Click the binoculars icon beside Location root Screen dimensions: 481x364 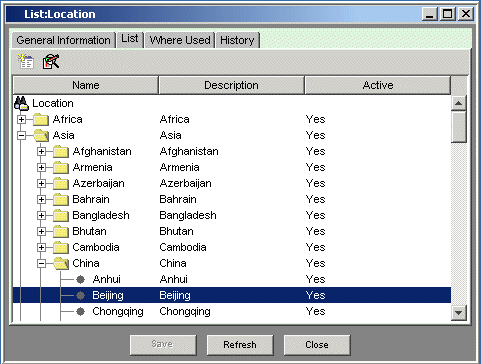[x=21, y=103]
